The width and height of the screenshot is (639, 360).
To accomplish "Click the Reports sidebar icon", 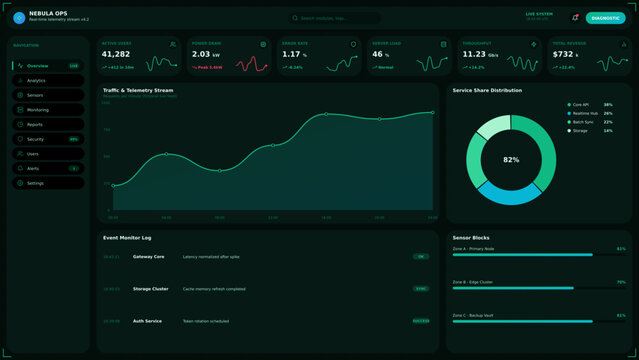I will pyautogui.click(x=20, y=124).
